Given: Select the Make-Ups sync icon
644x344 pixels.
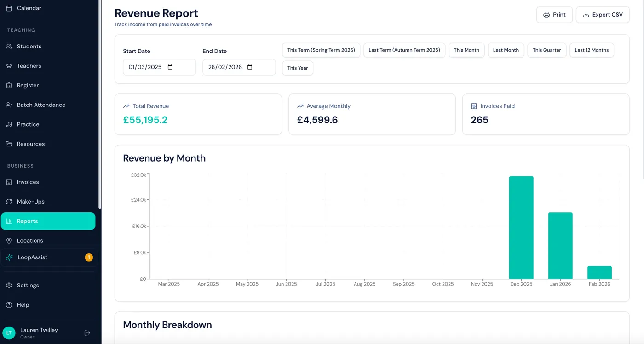Looking at the screenshot, I should pos(9,201).
